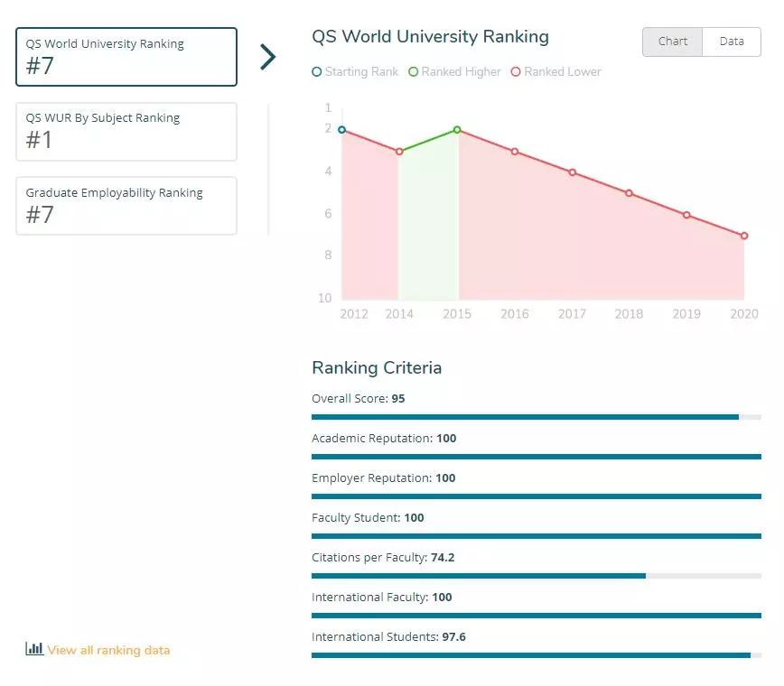
Task: Click the bar chart icon beside View all ranking data
Action: (34, 649)
